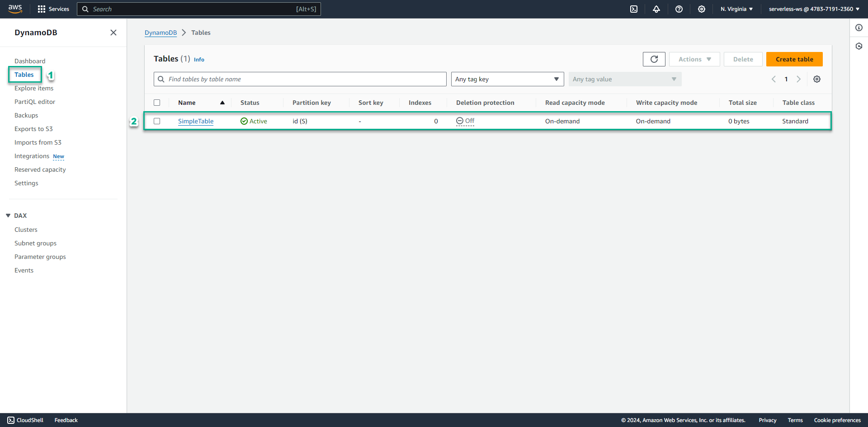Open Imports from S3 in the sidebar

coord(38,142)
